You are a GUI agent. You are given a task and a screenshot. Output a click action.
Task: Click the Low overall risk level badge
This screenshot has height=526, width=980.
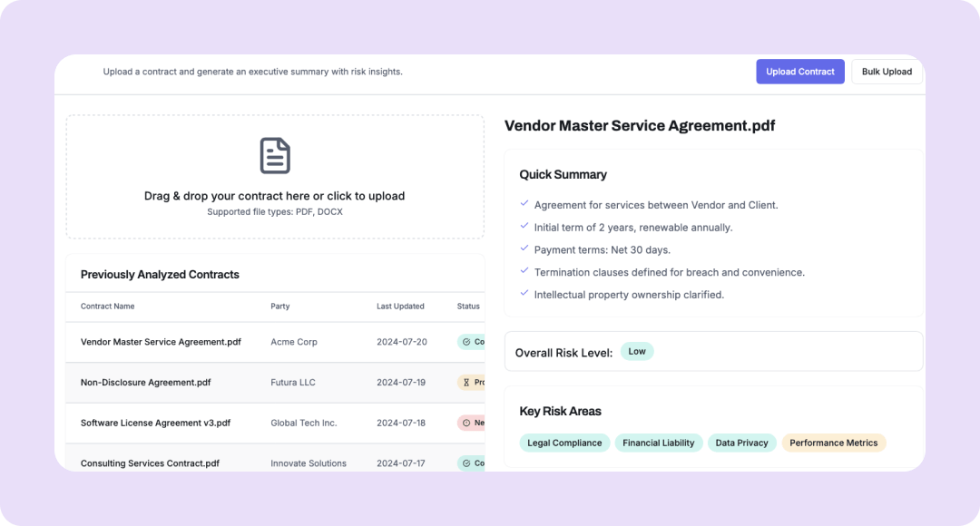637,352
